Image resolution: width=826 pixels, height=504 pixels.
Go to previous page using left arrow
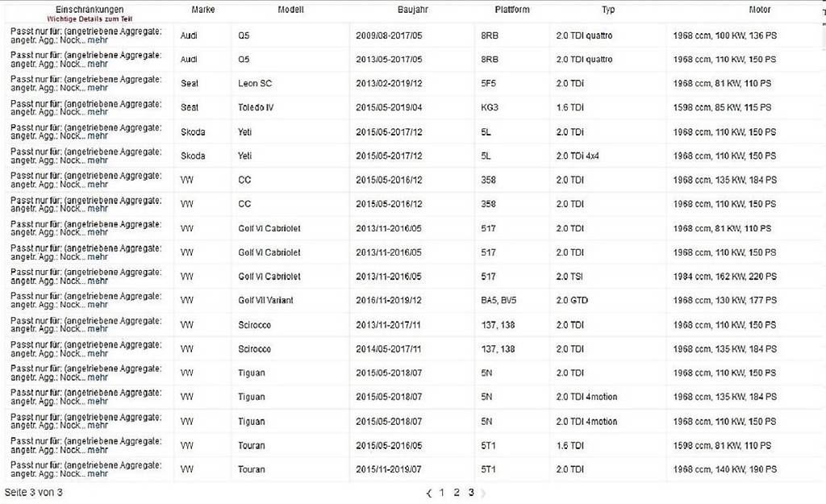pos(429,493)
